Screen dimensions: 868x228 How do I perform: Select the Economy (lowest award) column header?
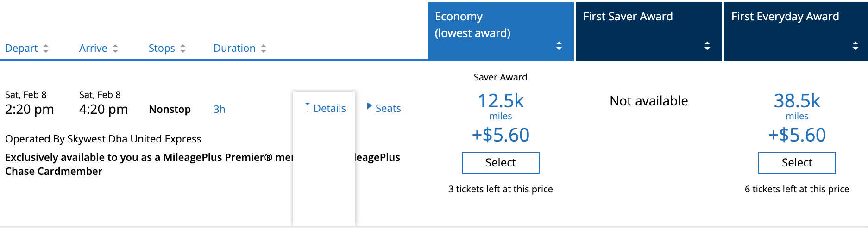tap(472, 25)
